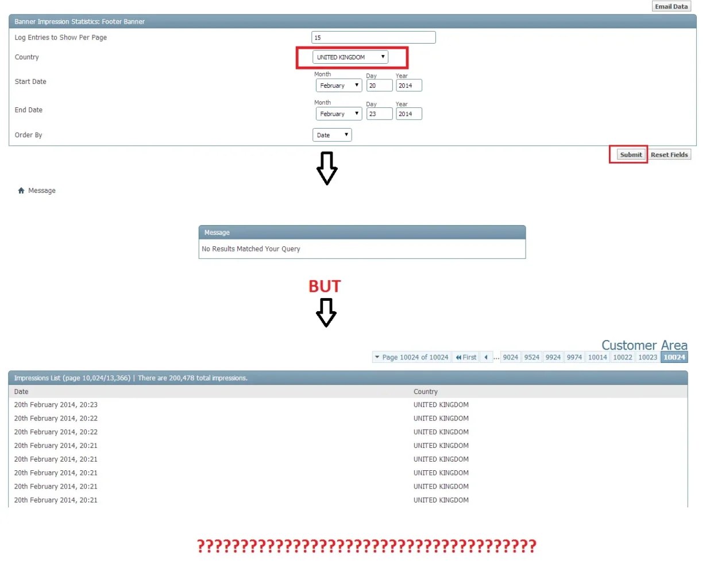Click the Order By label

coord(29,135)
